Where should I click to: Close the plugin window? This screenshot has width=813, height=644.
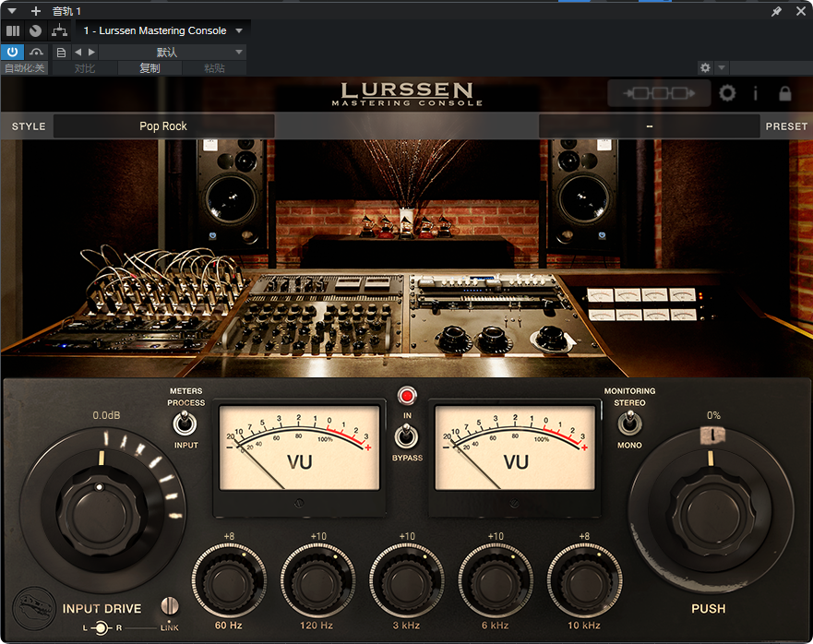tap(801, 11)
